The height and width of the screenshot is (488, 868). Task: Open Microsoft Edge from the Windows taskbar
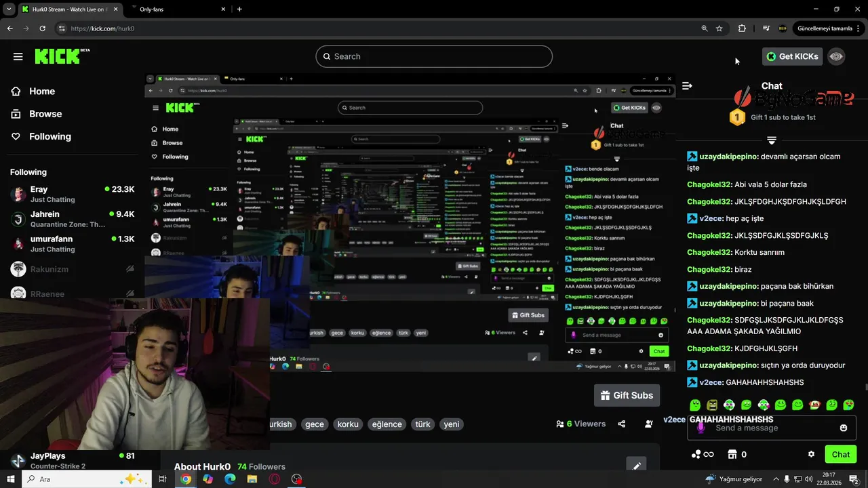tap(230, 479)
